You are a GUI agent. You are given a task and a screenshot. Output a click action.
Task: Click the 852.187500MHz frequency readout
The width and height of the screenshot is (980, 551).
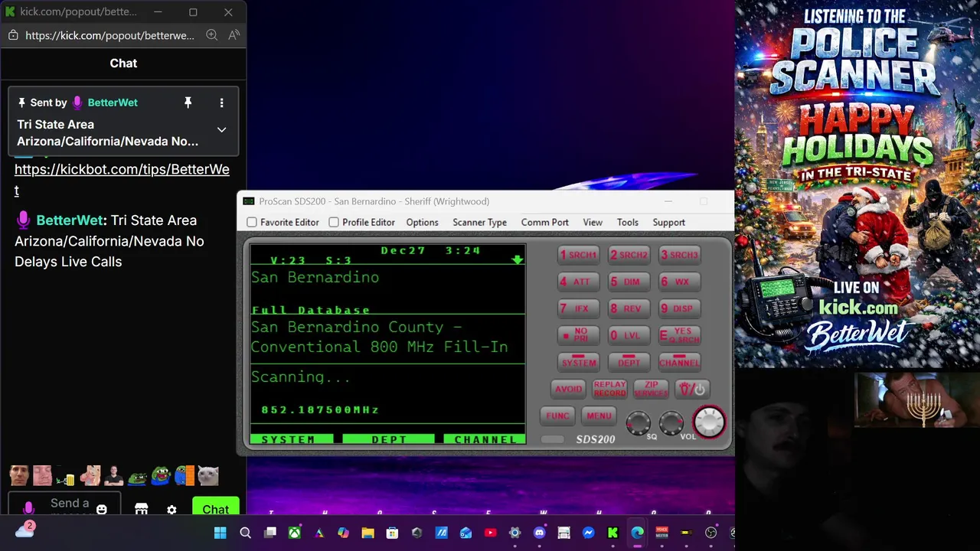click(320, 410)
